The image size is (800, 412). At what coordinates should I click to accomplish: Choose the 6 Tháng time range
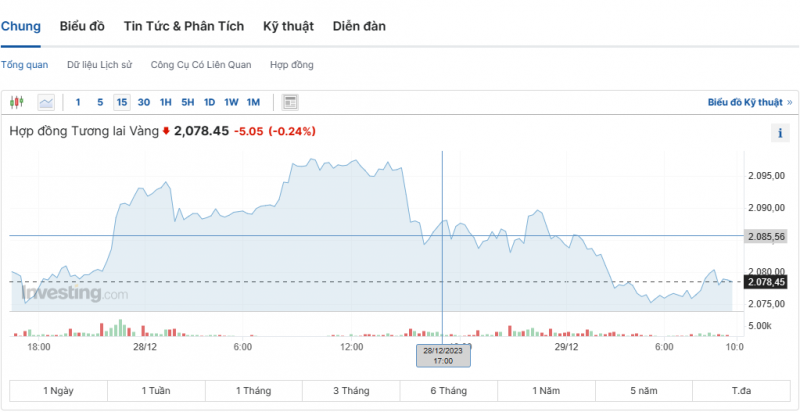coord(449,390)
